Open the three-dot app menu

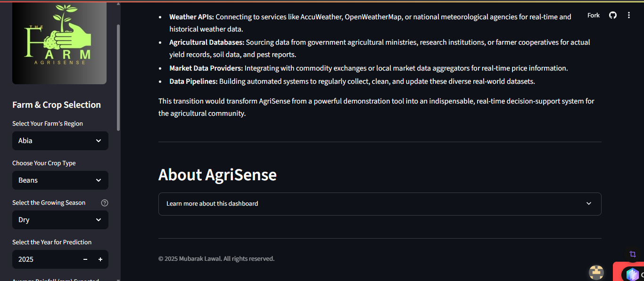point(629,15)
